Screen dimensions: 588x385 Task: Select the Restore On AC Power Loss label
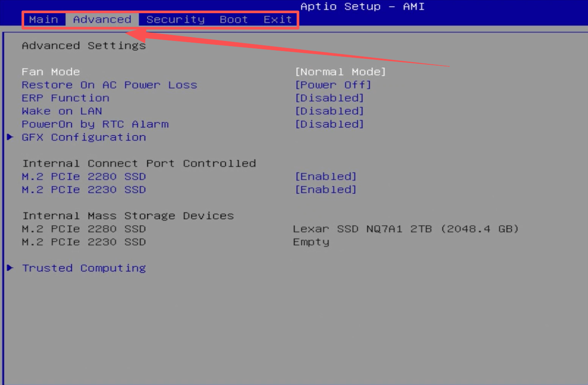tap(109, 85)
